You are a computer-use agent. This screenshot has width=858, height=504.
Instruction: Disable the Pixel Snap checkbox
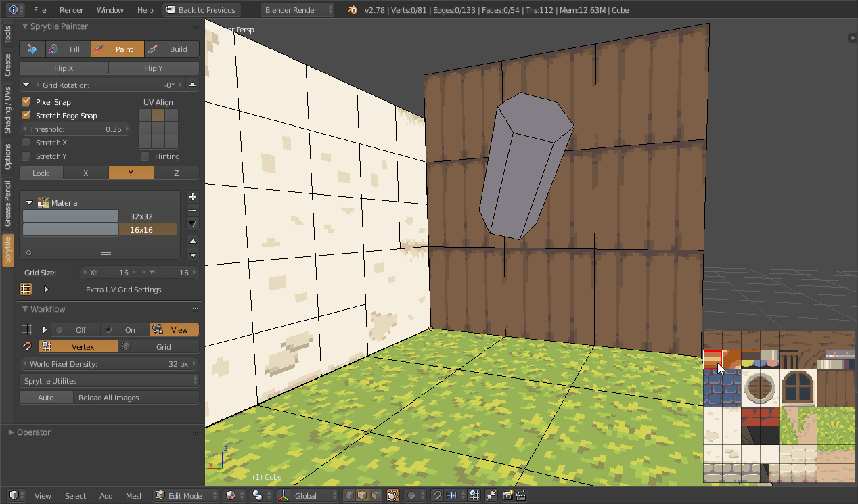(26, 101)
